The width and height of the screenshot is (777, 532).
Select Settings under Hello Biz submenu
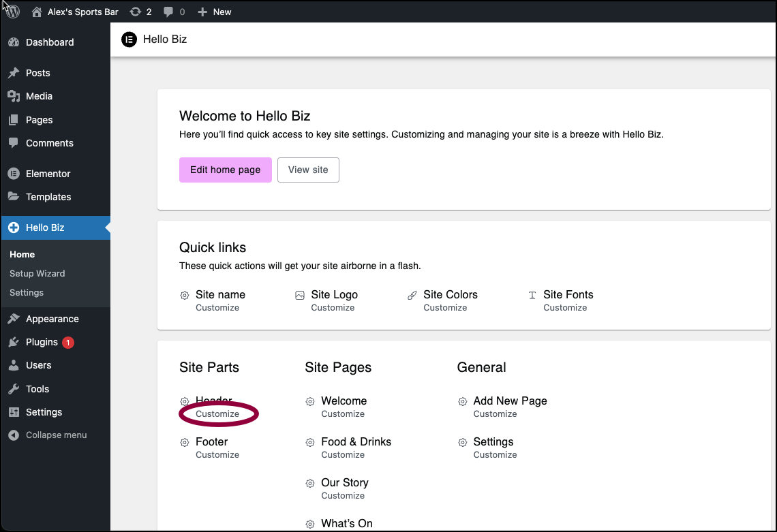point(27,293)
